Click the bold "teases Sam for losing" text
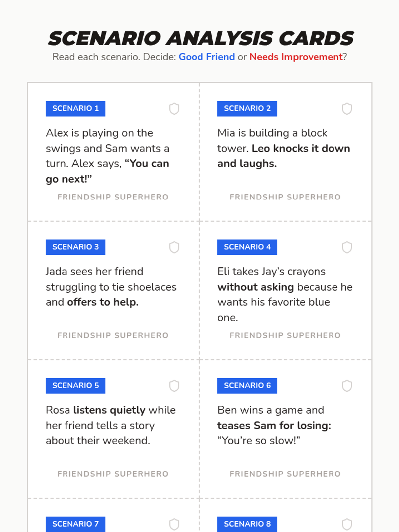 [x=274, y=425]
